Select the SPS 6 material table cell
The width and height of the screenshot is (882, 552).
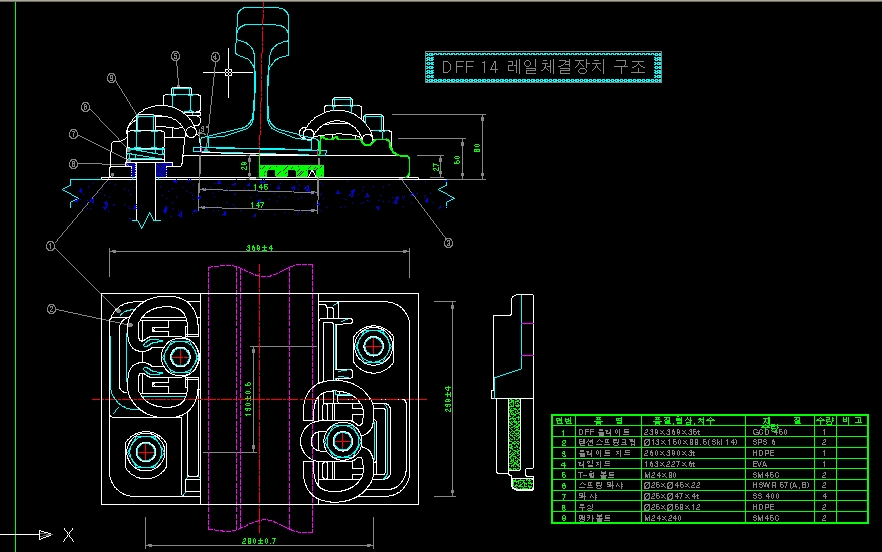(767, 440)
